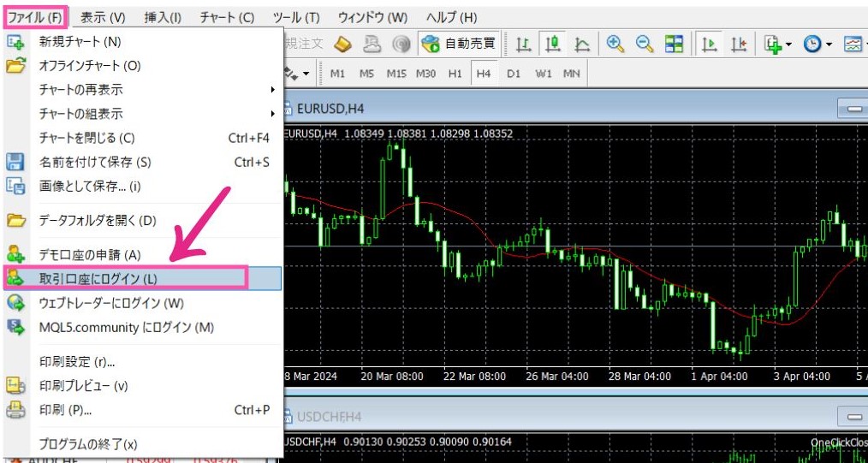Switch to bar chart display
Image resolution: width=868 pixels, height=463 pixels.
tap(523, 43)
